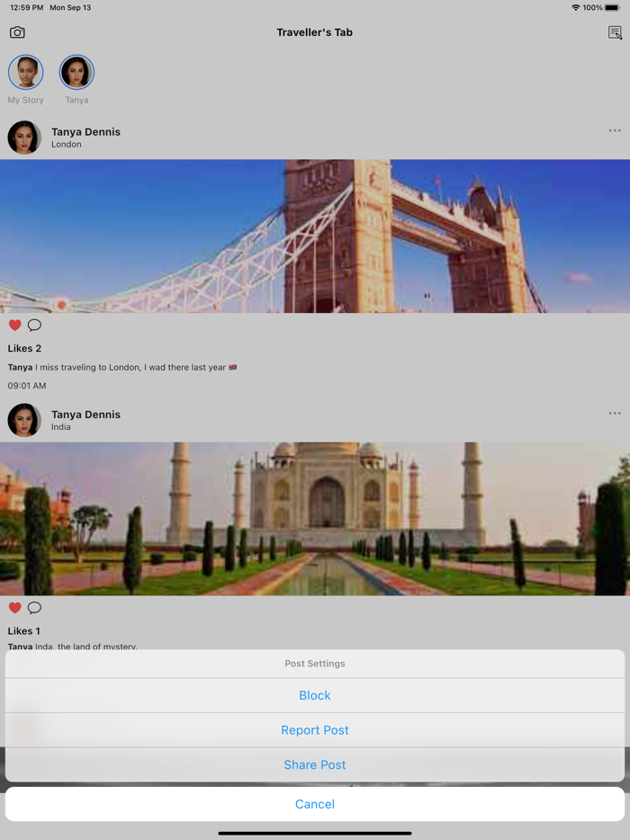630x840 pixels.
Task: Select Block in Post Settings
Action: pyautogui.click(x=315, y=695)
